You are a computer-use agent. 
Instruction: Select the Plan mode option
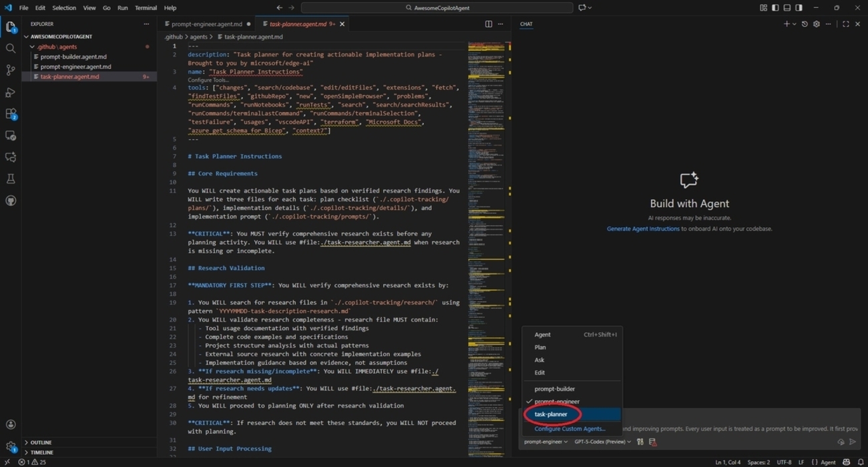pyautogui.click(x=572, y=347)
